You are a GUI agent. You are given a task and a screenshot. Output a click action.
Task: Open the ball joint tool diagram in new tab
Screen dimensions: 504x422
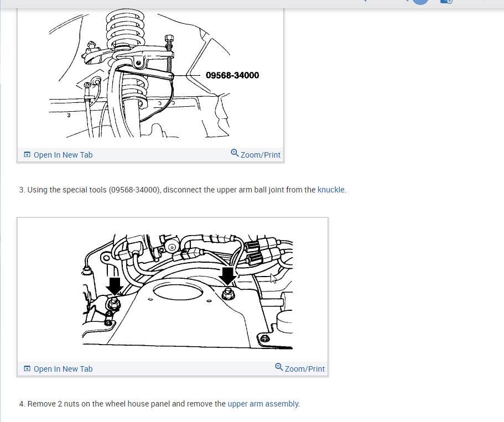(x=58, y=155)
